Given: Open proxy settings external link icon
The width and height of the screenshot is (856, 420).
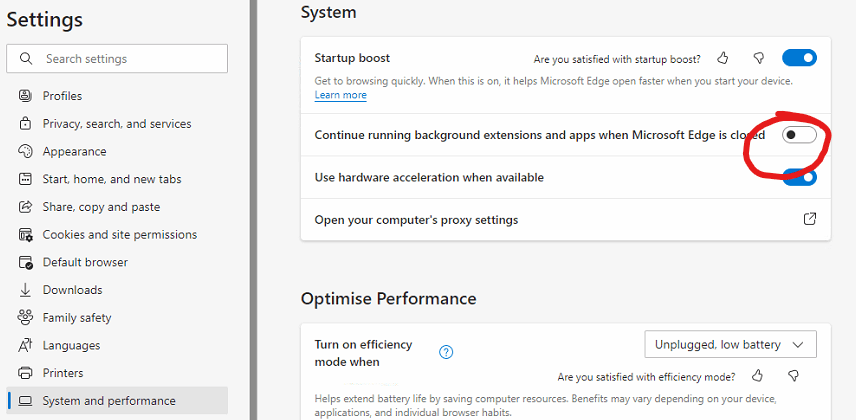Looking at the screenshot, I should pyautogui.click(x=810, y=220).
